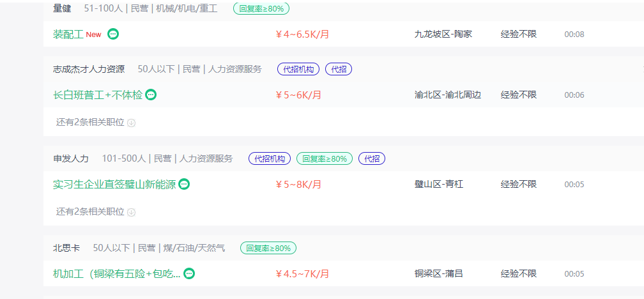Viewport: 644px width, 299px height.
Task: Expand 还有2条相关职位 under 志成杰才人力资源
Action: click(x=90, y=123)
